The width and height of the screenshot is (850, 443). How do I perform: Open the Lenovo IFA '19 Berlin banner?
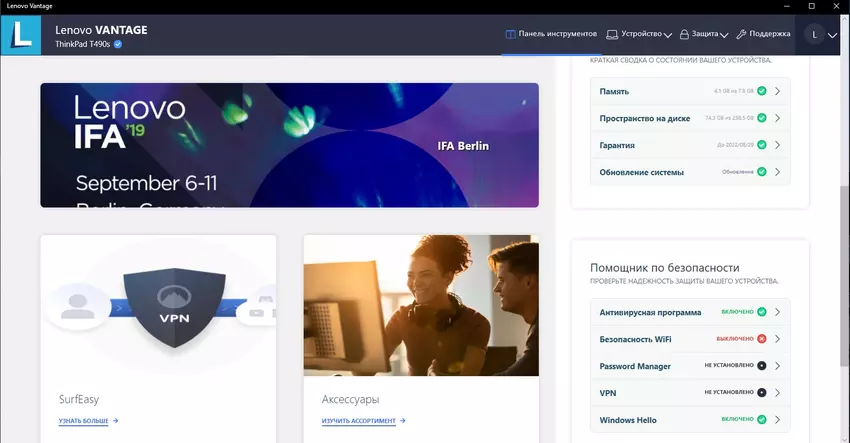coord(289,144)
